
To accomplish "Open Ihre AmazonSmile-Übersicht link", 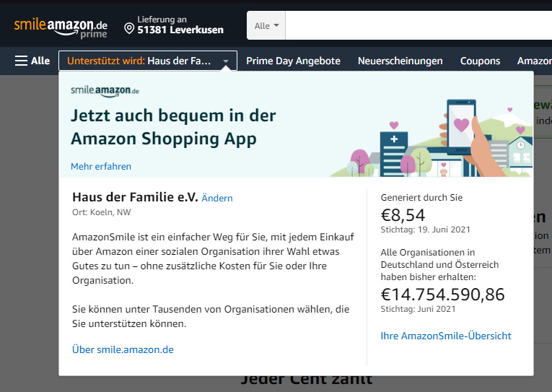I will pos(446,336).
